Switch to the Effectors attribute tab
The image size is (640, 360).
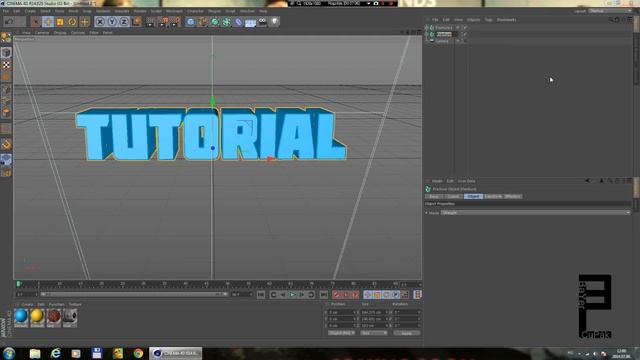pyautogui.click(x=513, y=196)
